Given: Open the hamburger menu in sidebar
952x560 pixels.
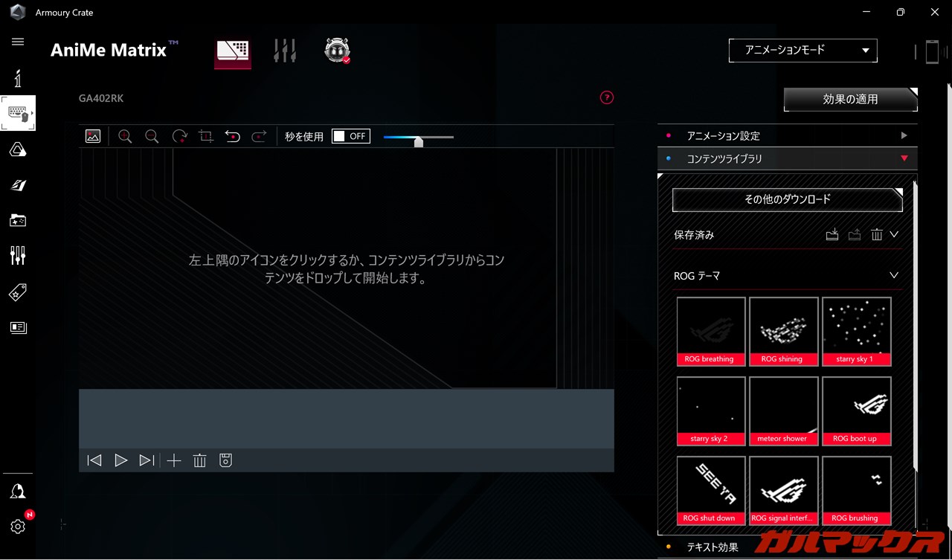Looking at the screenshot, I should pyautogui.click(x=18, y=42).
